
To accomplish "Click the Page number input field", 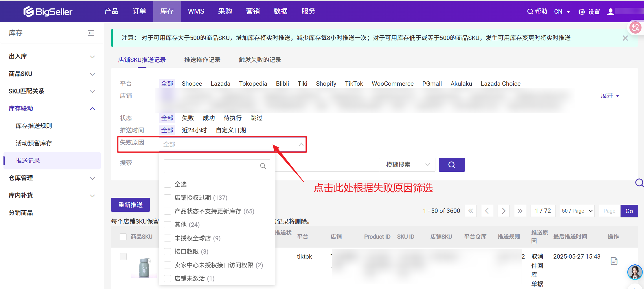I will pos(610,211).
